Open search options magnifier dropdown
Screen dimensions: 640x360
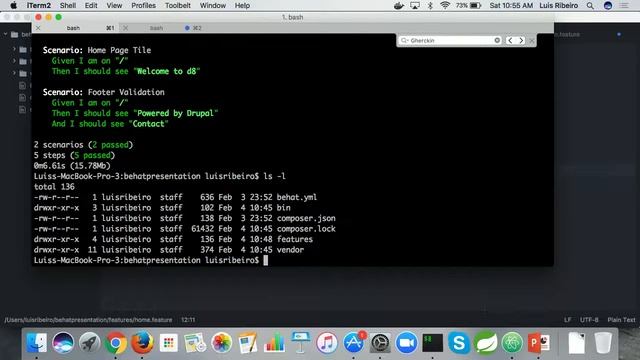(x=404, y=40)
